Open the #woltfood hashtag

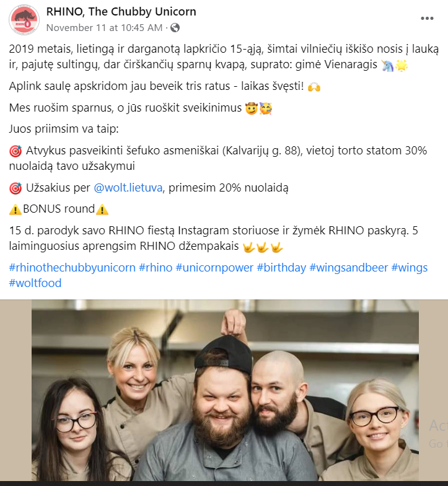pyautogui.click(x=35, y=283)
